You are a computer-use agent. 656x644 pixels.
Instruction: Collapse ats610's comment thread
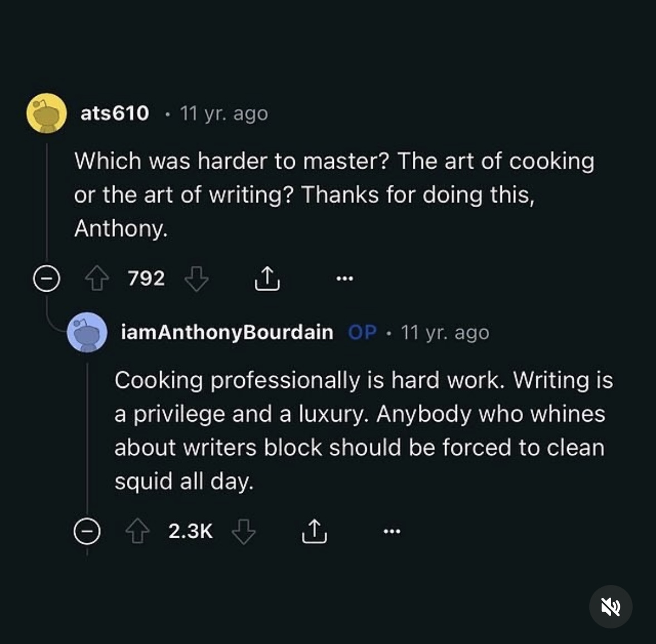[x=46, y=278]
